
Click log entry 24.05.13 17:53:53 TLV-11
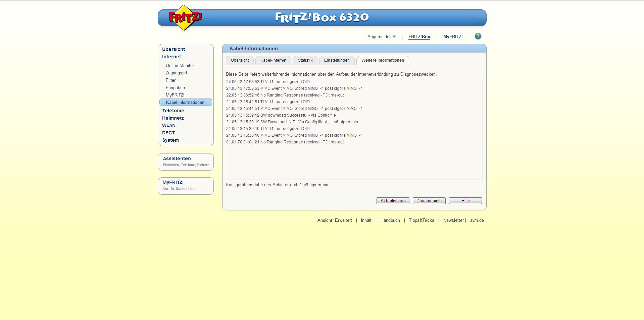tap(268, 82)
